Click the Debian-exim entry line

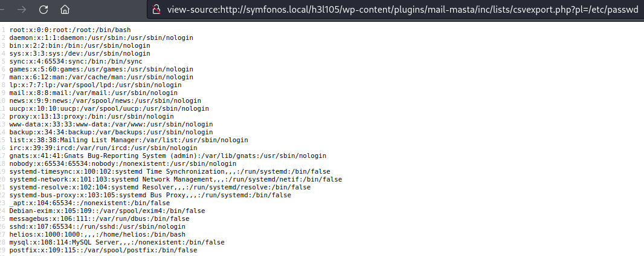pos(107,211)
